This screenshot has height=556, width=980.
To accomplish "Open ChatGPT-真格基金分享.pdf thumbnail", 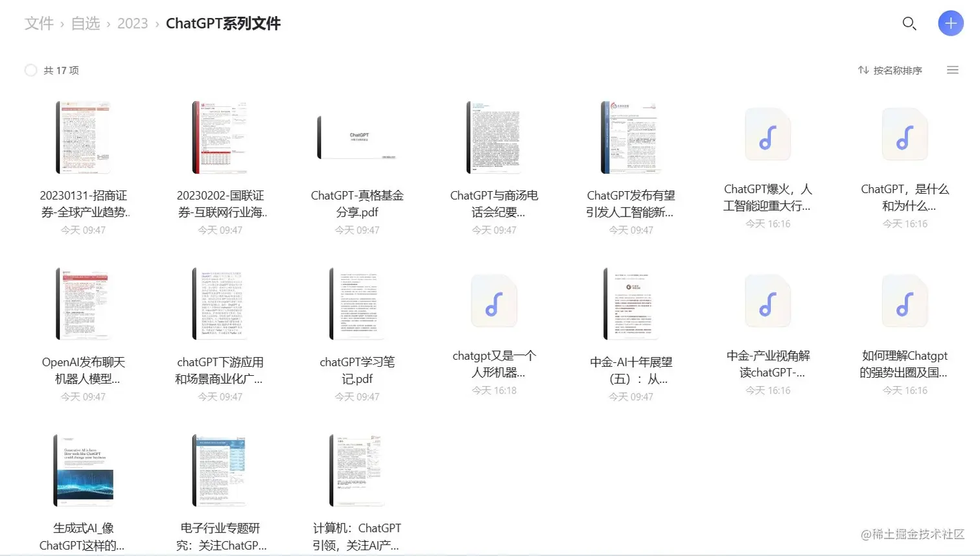I will point(357,137).
